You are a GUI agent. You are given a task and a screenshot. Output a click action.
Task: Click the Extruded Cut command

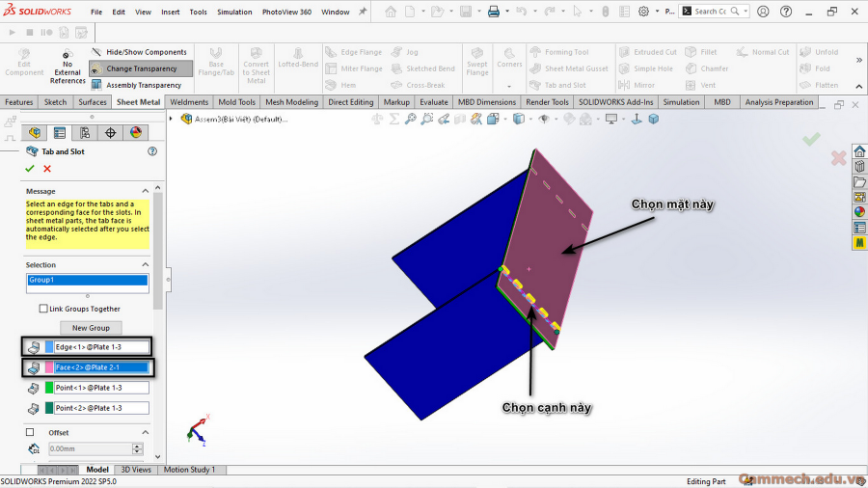648,52
